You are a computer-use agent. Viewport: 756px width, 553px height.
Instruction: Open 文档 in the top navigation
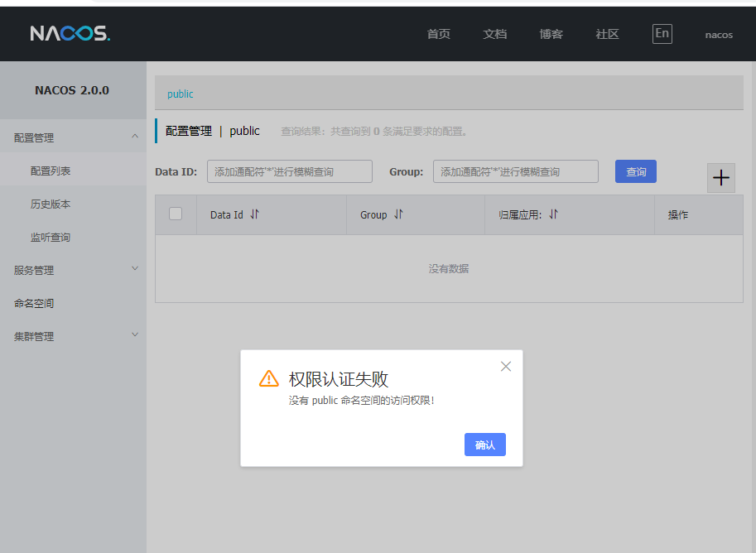(x=494, y=34)
